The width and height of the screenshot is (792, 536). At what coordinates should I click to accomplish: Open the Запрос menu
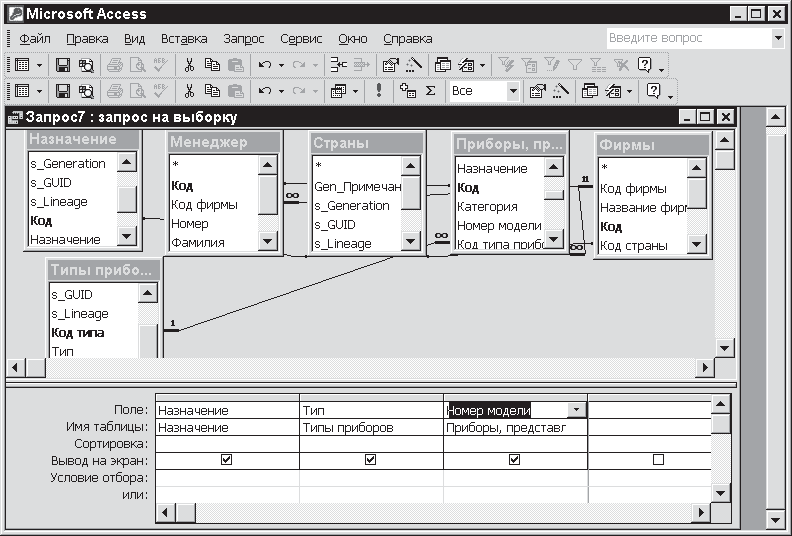click(244, 38)
